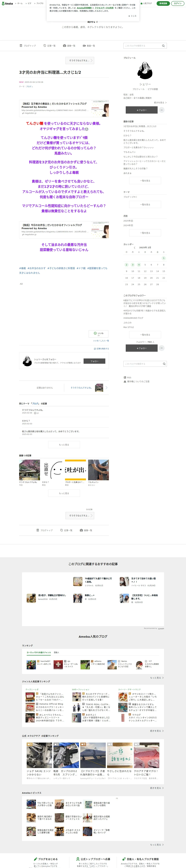
Task: Click フォロー in the シェリーさんをフォロー box
Action: click(94, 361)
